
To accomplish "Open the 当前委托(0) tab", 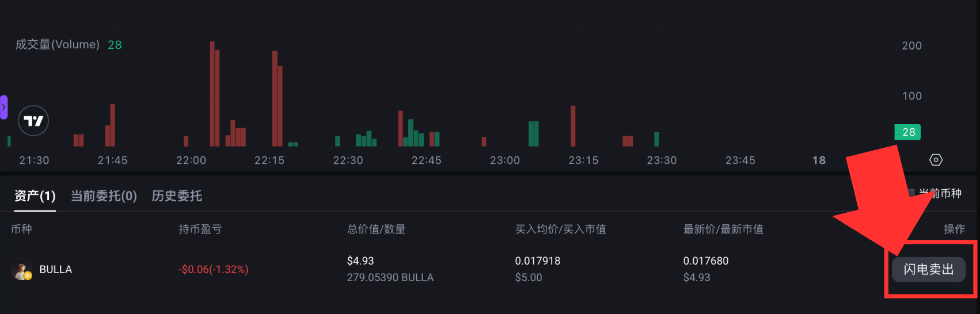I will 104,196.
